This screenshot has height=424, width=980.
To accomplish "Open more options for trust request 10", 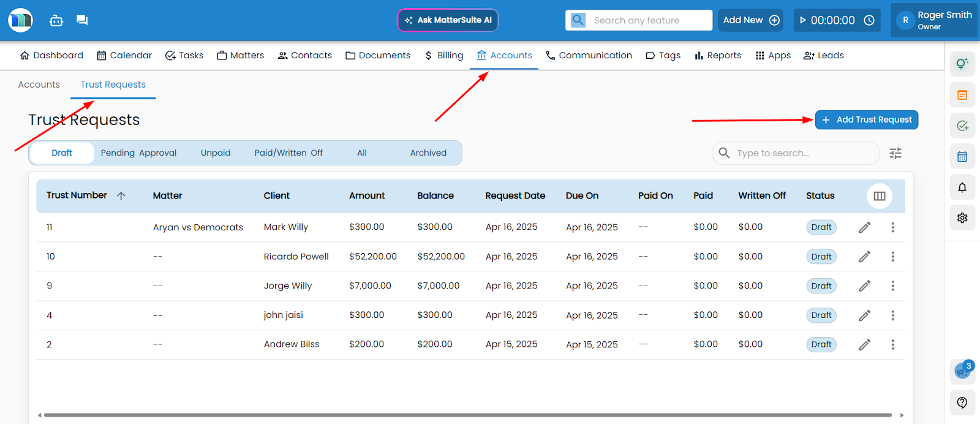I will coord(892,257).
